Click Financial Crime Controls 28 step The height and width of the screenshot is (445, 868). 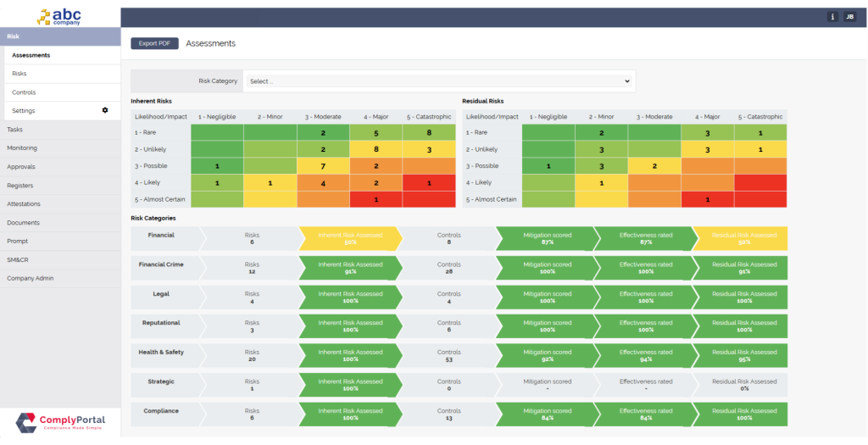tap(448, 268)
